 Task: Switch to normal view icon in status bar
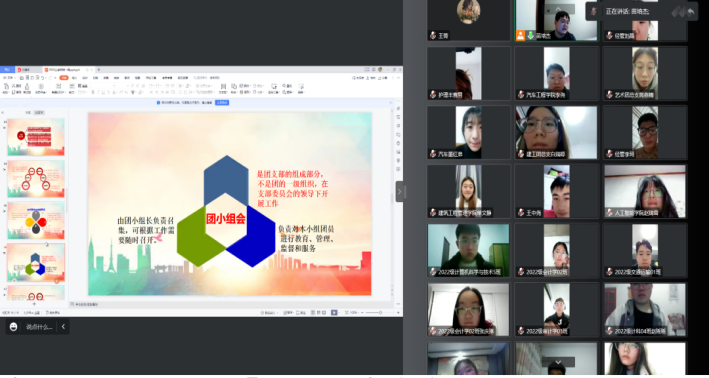click(x=312, y=312)
